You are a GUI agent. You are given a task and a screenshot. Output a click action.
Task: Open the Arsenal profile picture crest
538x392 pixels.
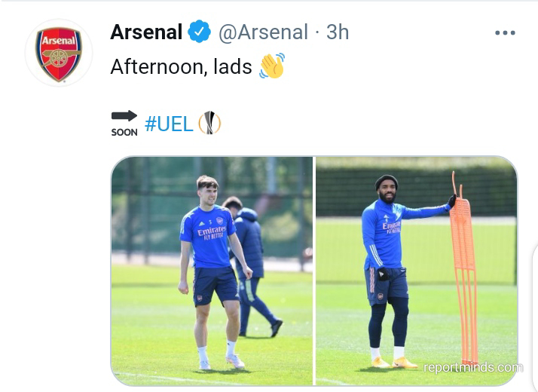click(x=59, y=54)
